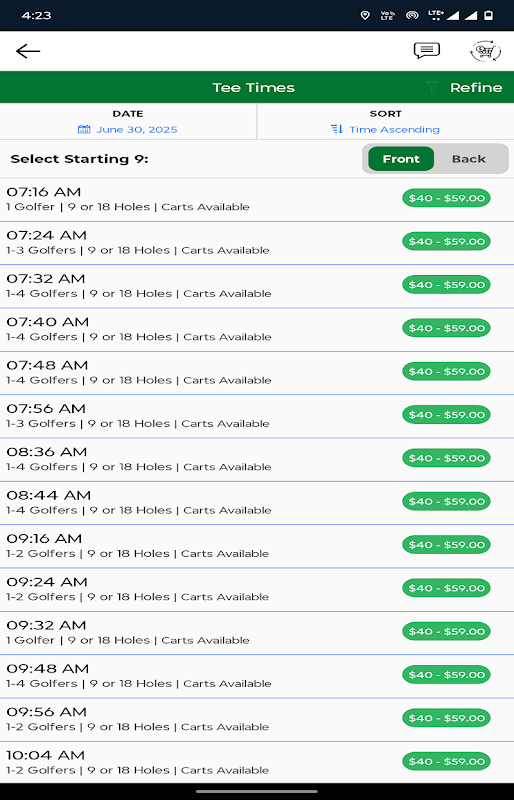
Task: Open the Time Ascending sort dropdown
Action: click(394, 130)
